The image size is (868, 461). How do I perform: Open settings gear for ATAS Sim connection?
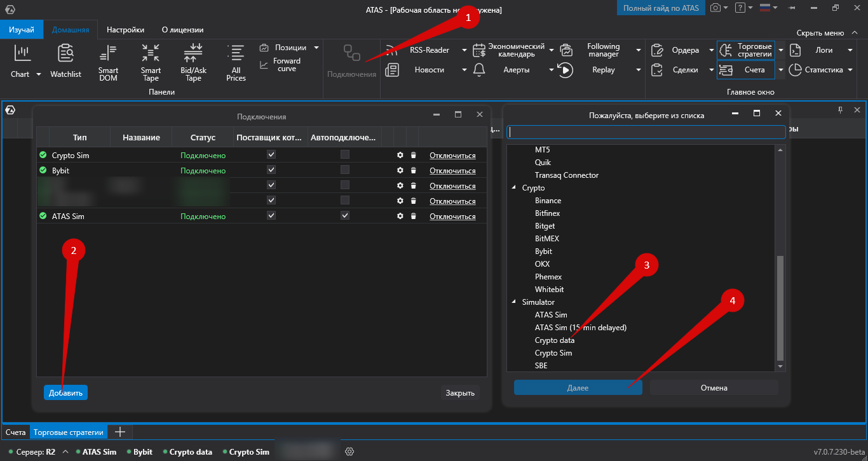pos(400,216)
